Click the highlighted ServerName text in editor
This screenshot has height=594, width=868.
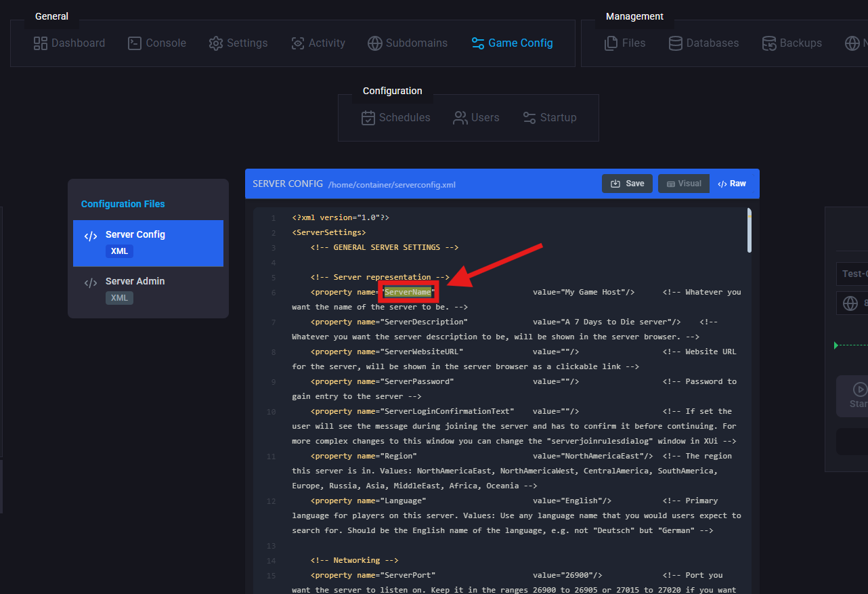pos(408,292)
